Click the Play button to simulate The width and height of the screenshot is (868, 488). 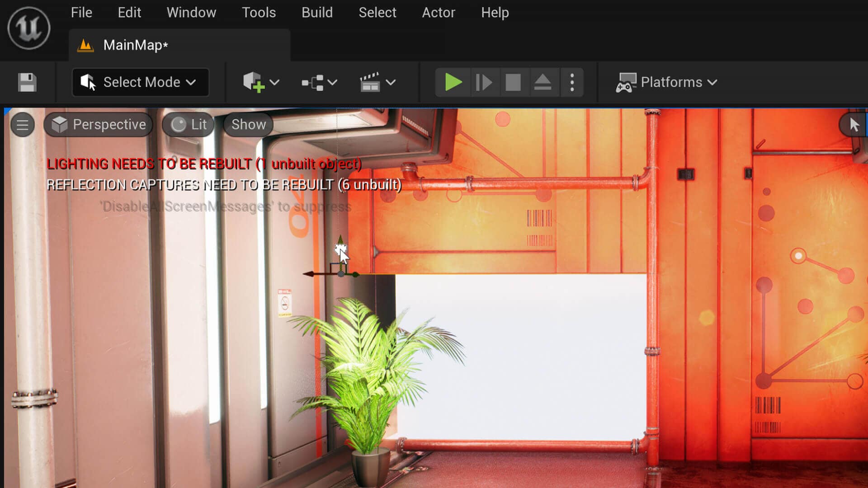pos(452,82)
